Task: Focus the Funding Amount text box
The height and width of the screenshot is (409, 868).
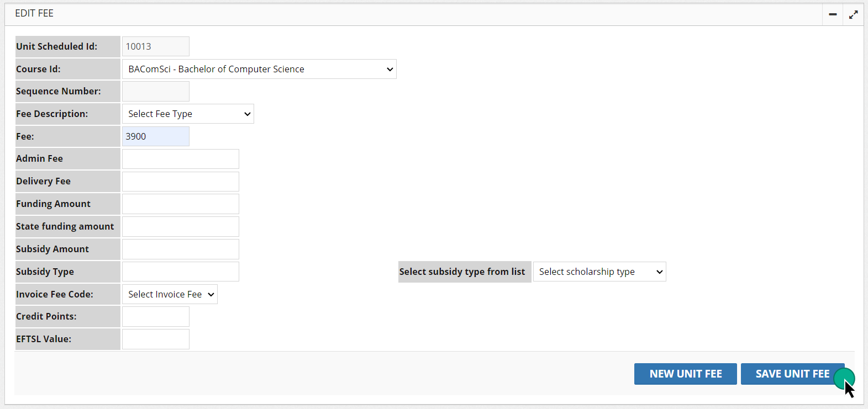Action: (x=180, y=204)
